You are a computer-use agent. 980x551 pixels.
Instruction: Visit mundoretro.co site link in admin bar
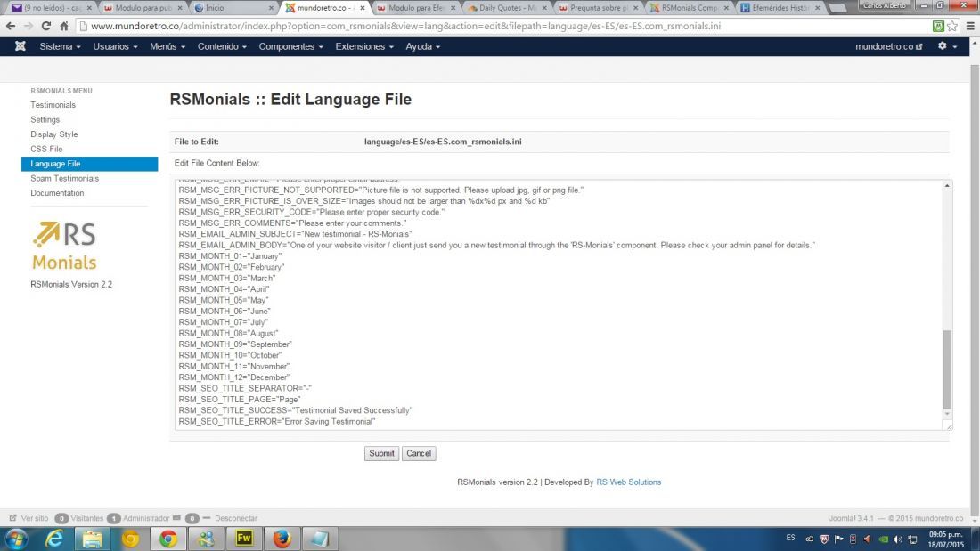pos(889,46)
